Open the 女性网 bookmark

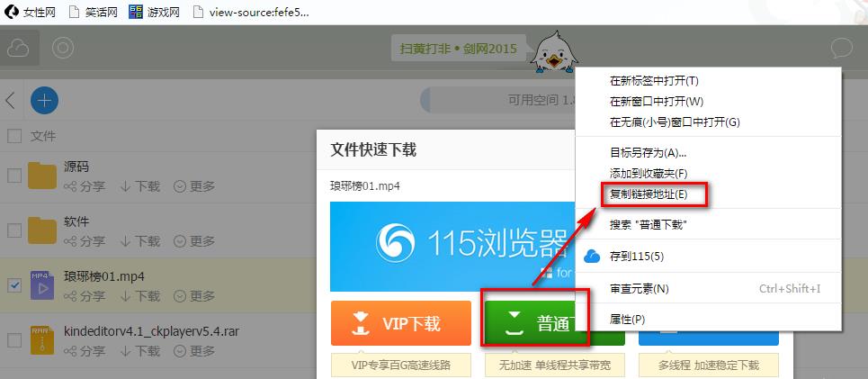[30, 13]
